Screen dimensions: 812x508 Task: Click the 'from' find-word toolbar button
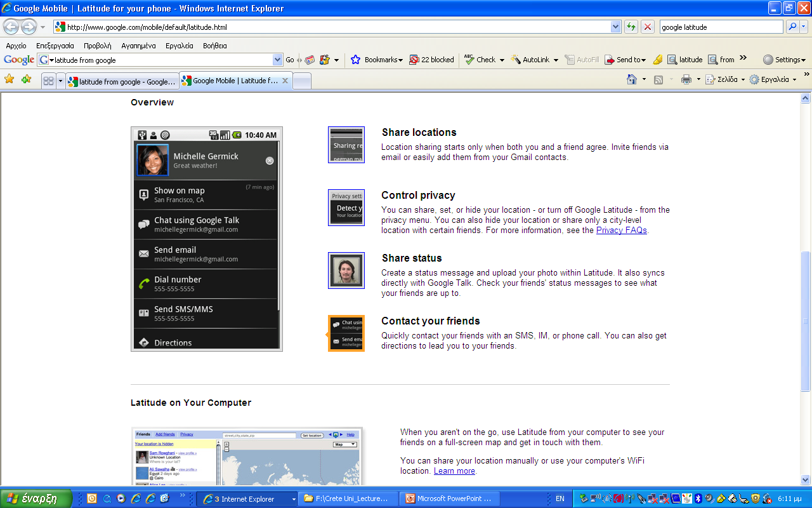[x=721, y=60]
